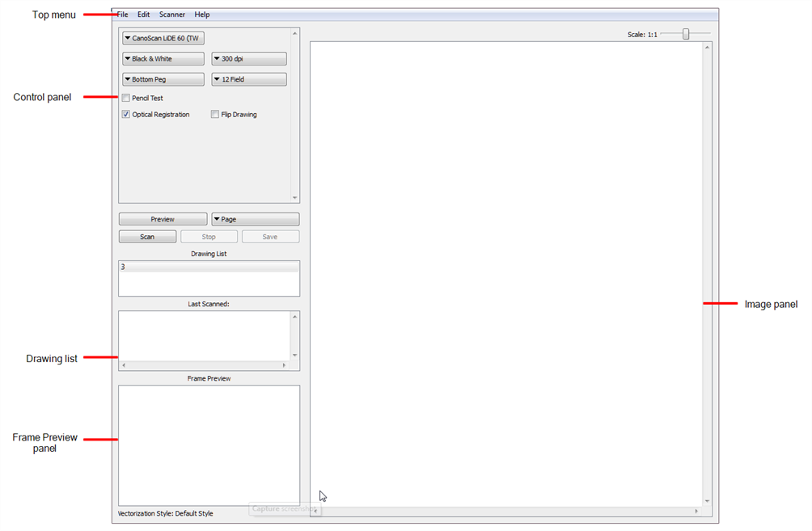The height and width of the screenshot is (531, 812).
Task: Open the File menu
Action: pos(121,14)
